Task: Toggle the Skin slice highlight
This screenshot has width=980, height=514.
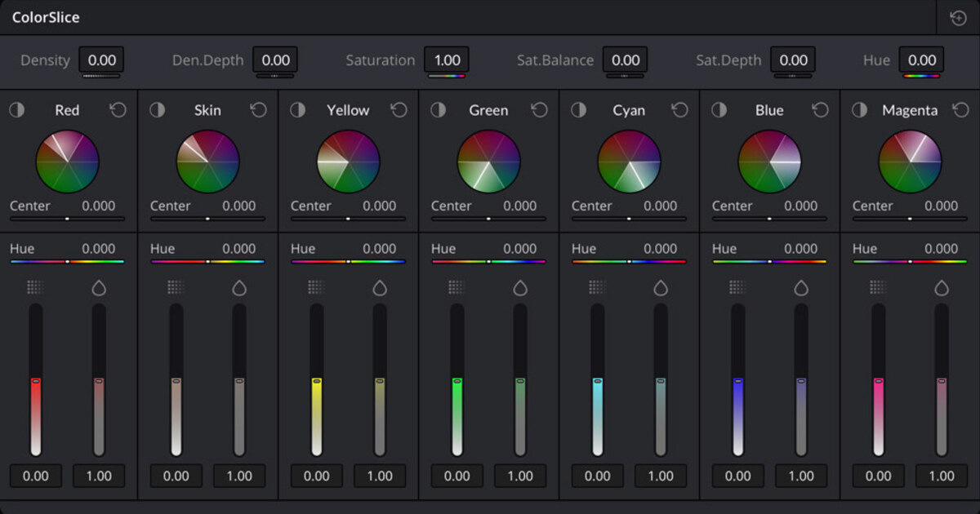Action: pyautogui.click(x=157, y=110)
